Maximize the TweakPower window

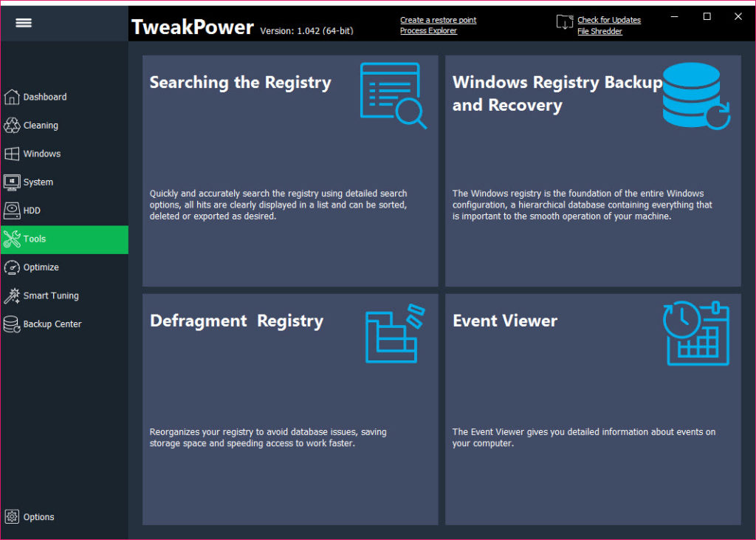coord(707,16)
